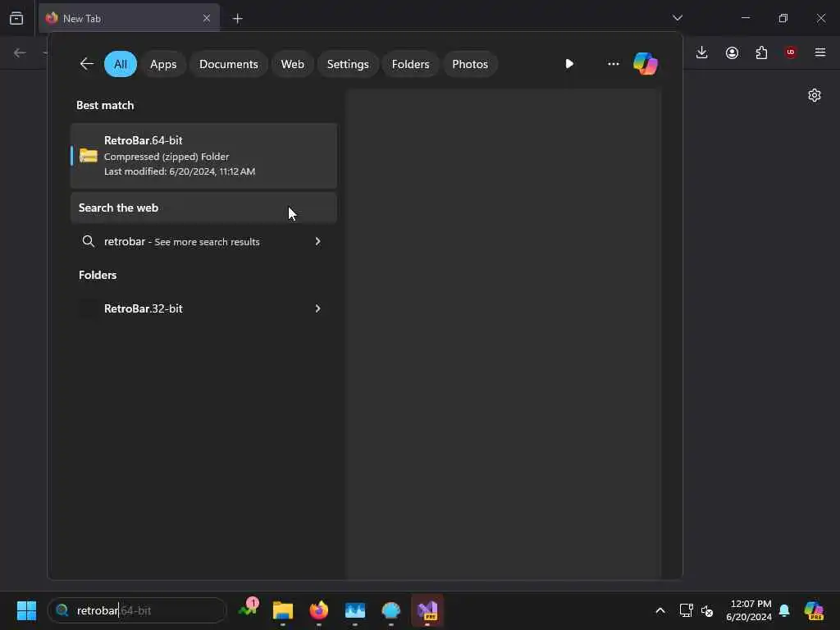Open a new Firefox tab
Viewport: 840px width, 630px height.
238,19
